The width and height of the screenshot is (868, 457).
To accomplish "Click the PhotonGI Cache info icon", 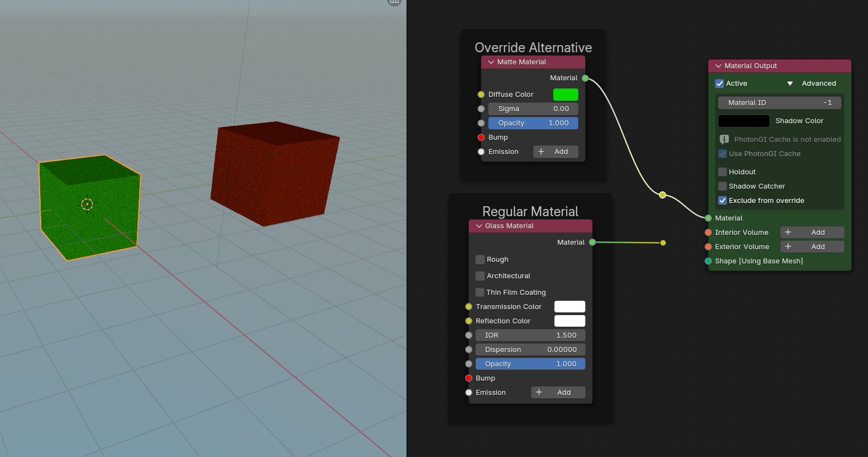I will click(x=724, y=139).
